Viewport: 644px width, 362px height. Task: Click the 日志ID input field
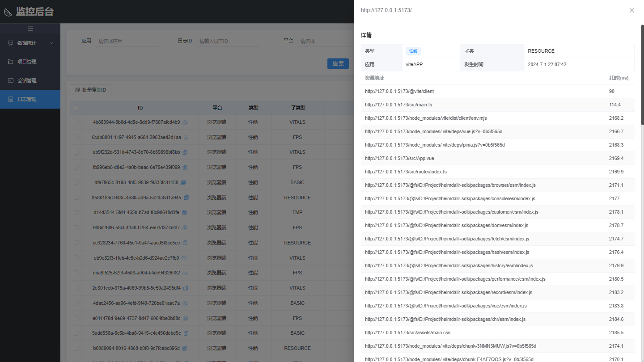pos(228,41)
